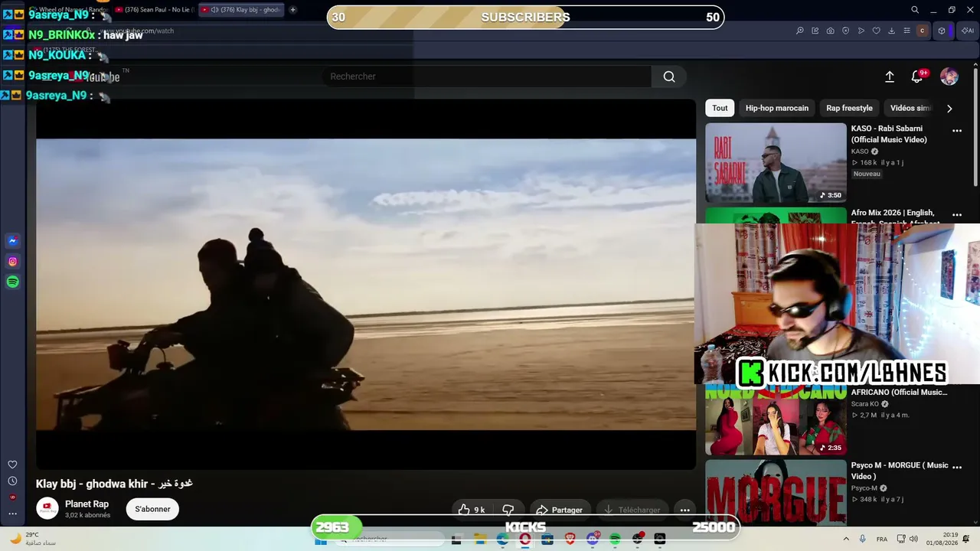Click the FRA language indicator in taskbar

[882, 540]
